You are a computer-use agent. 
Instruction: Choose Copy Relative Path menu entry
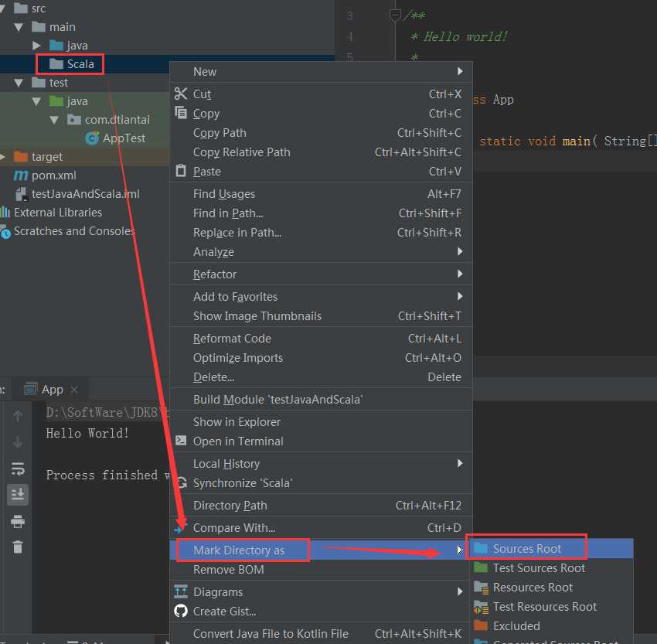tap(321, 152)
